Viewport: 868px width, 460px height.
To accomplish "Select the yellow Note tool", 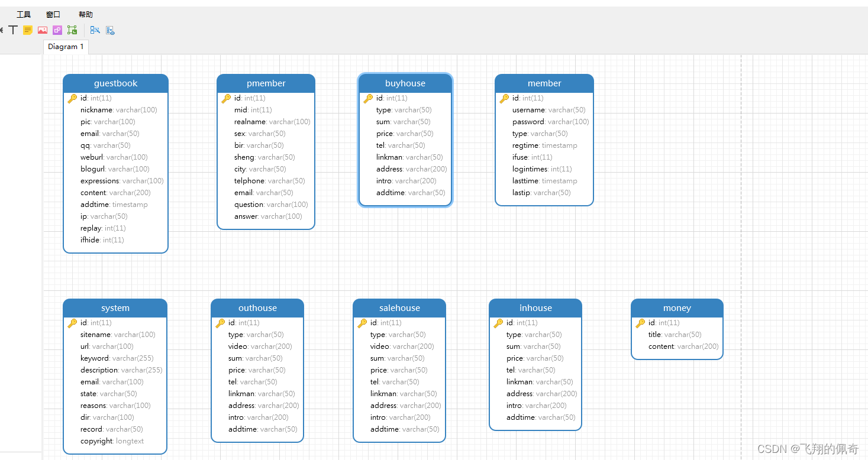I will 28,30.
